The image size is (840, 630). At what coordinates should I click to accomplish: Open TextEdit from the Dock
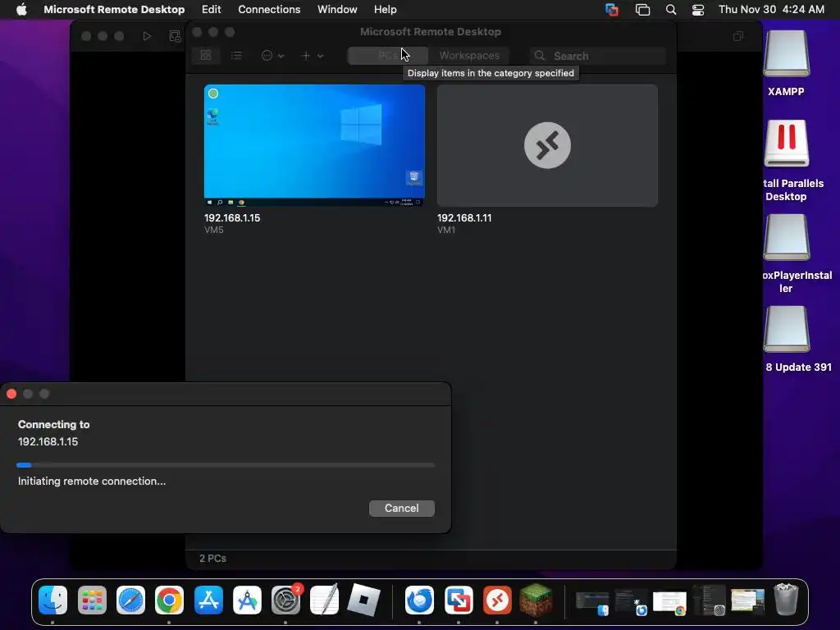coord(325,600)
